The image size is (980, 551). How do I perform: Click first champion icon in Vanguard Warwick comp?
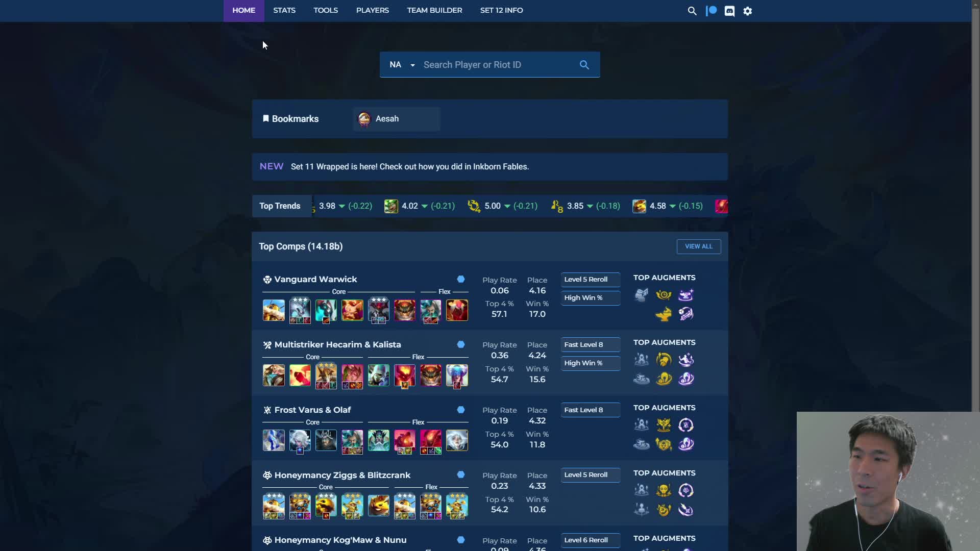point(274,310)
